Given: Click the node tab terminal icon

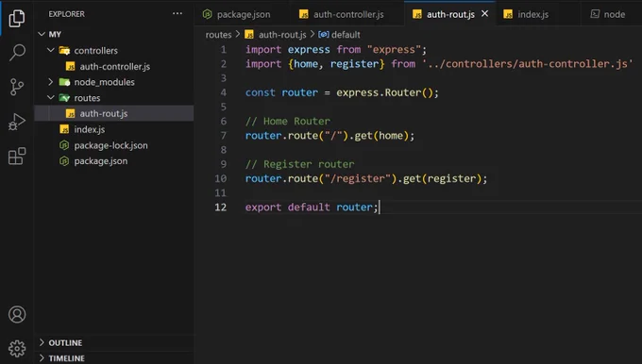Looking at the screenshot, I should pos(595,14).
